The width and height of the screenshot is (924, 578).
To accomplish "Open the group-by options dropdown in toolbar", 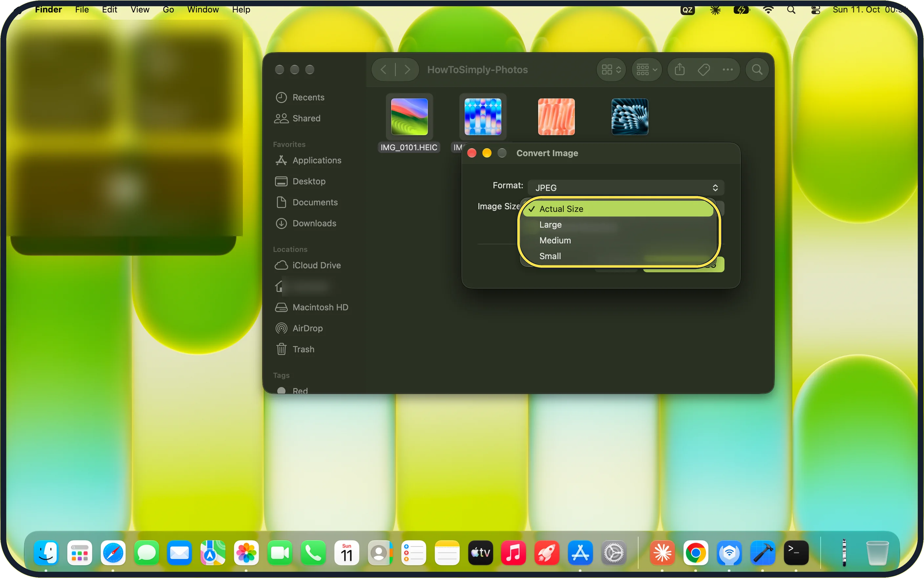I will pyautogui.click(x=646, y=70).
